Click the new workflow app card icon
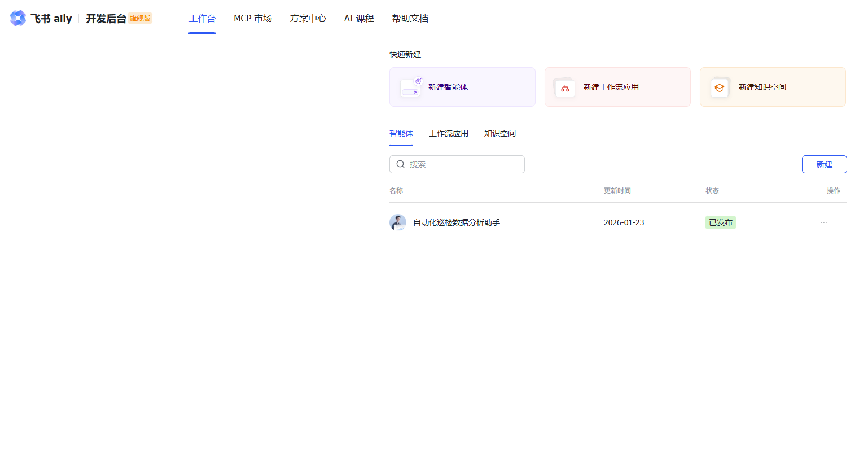The width and height of the screenshot is (868, 463). coord(564,88)
